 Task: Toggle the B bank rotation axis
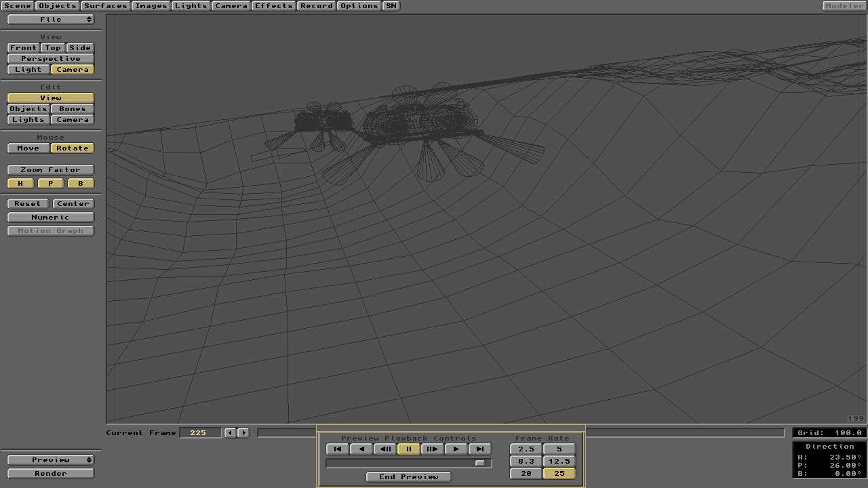81,183
